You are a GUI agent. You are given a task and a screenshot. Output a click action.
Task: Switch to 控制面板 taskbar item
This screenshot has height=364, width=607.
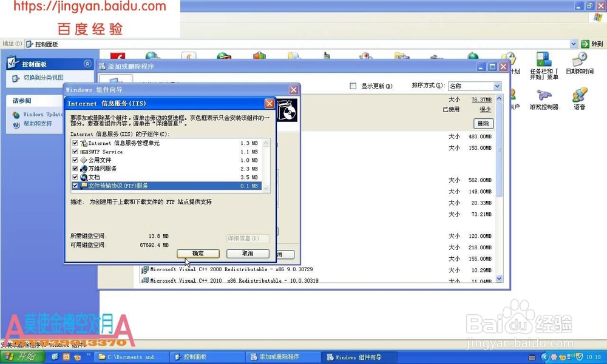point(208,357)
